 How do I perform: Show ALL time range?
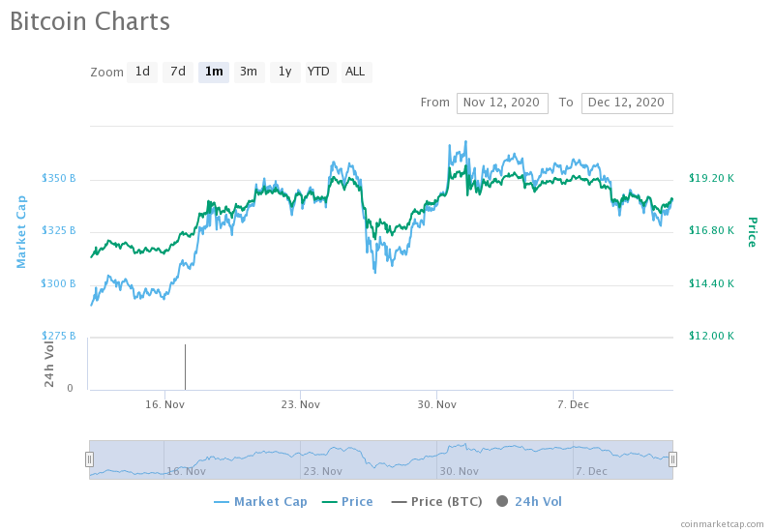356,72
